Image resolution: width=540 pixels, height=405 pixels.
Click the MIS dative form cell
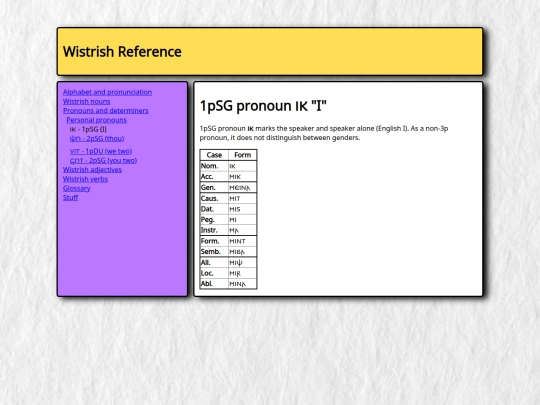(x=242, y=209)
